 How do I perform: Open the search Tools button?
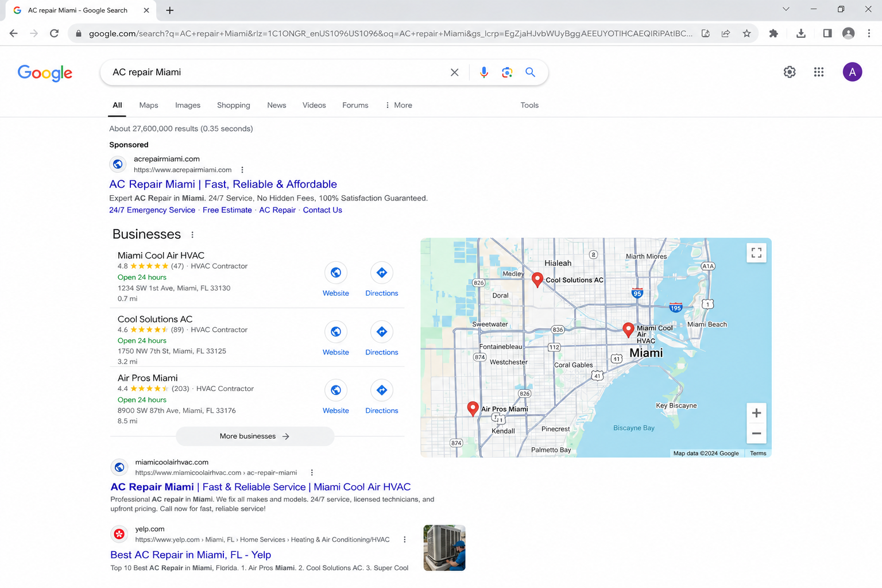pos(529,105)
